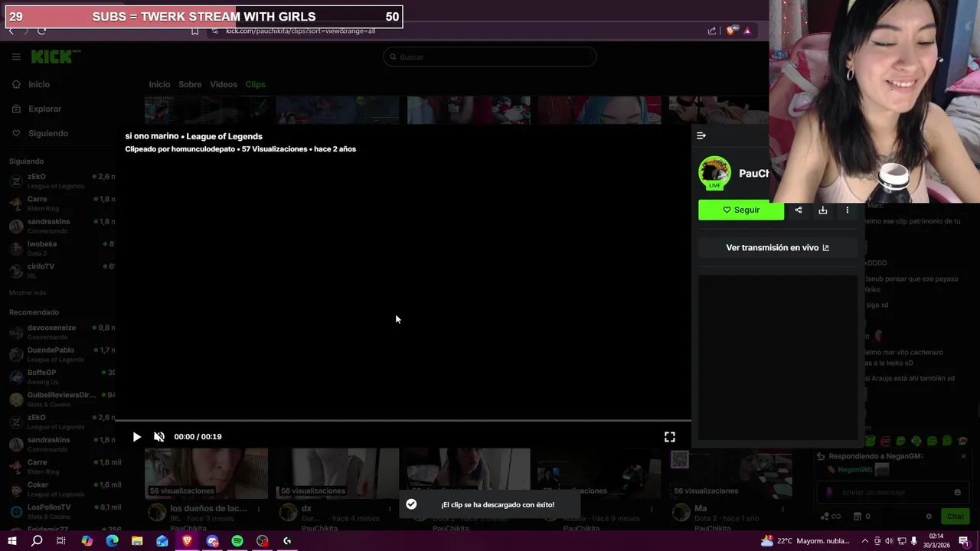
Task: Open iwobeka channel in sidebar
Action: click(x=61, y=248)
